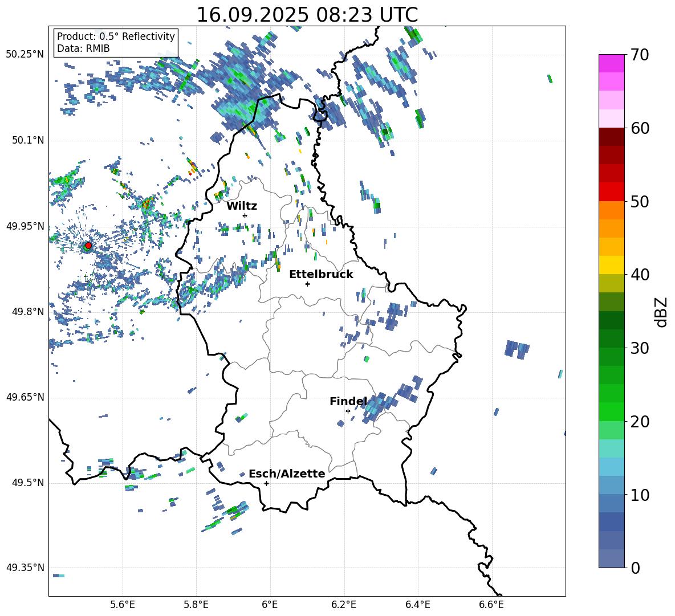
Task: Click the Wiltz city label
Action: [242, 206]
